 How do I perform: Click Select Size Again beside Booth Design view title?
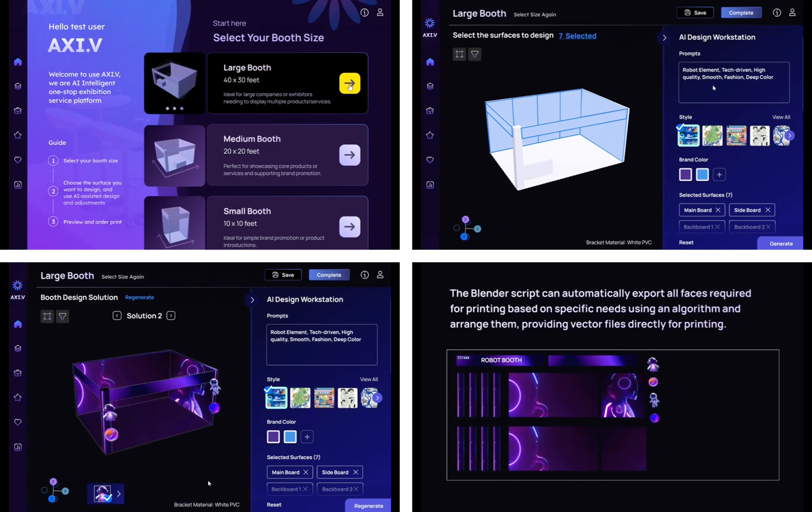tap(123, 277)
